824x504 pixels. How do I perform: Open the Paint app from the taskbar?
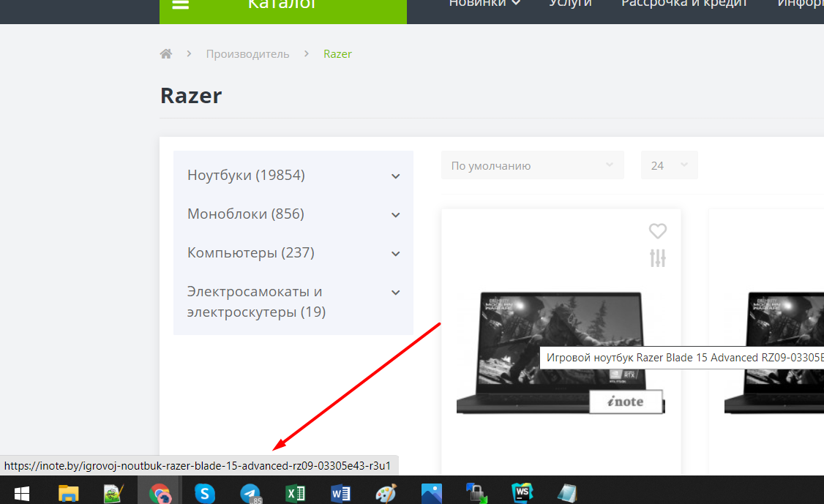[x=386, y=494]
